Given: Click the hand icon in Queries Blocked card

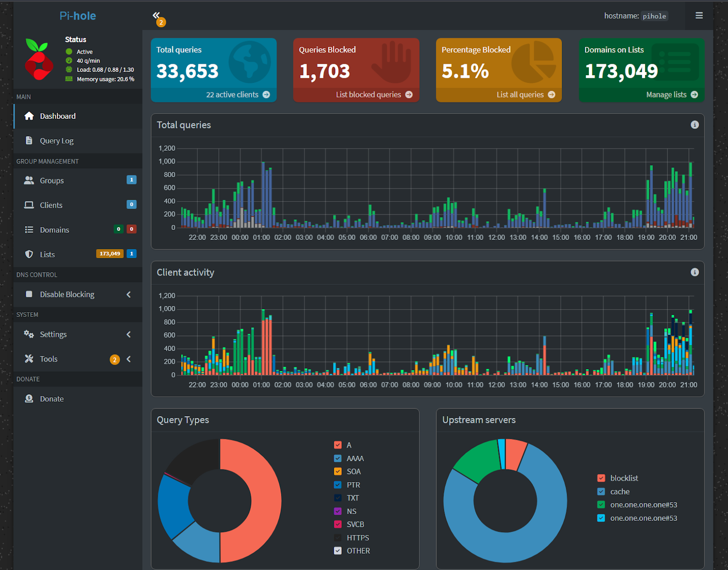Looking at the screenshot, I should (x=391, y=62).
